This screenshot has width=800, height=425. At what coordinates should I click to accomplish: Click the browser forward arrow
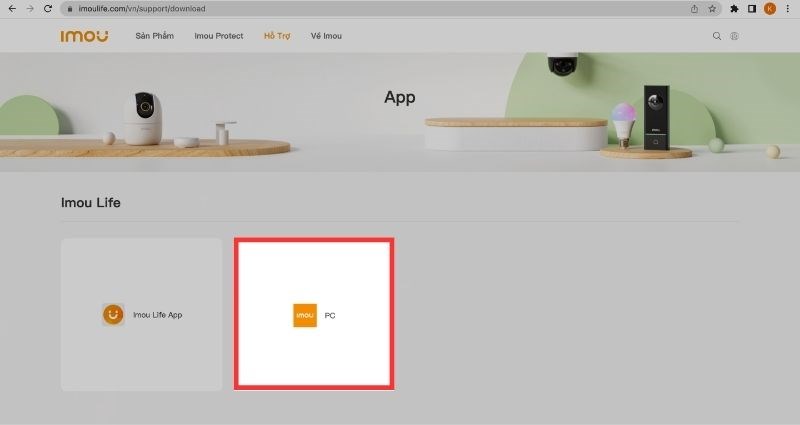(x=30, y=9)
